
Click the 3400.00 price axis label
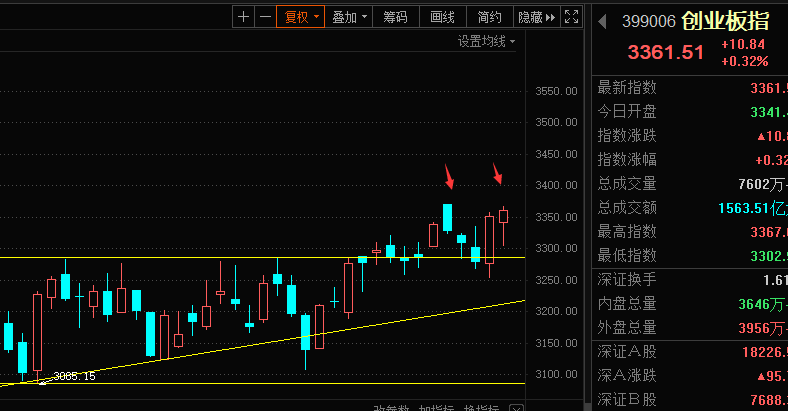coord(556,185)
